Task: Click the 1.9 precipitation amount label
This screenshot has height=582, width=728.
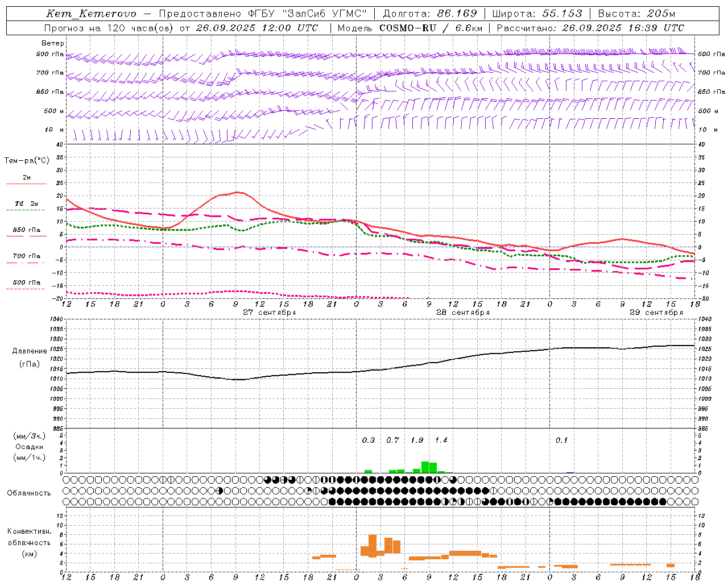Action: (416, 440)
